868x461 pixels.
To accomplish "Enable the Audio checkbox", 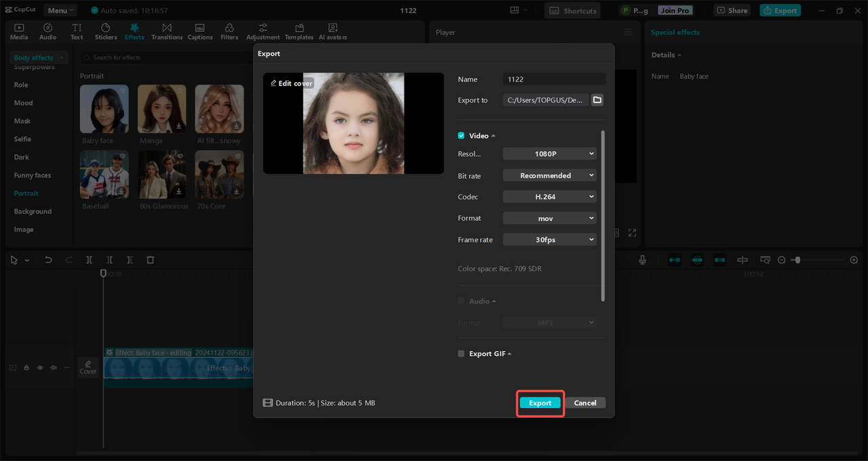I will coord(461,301).
